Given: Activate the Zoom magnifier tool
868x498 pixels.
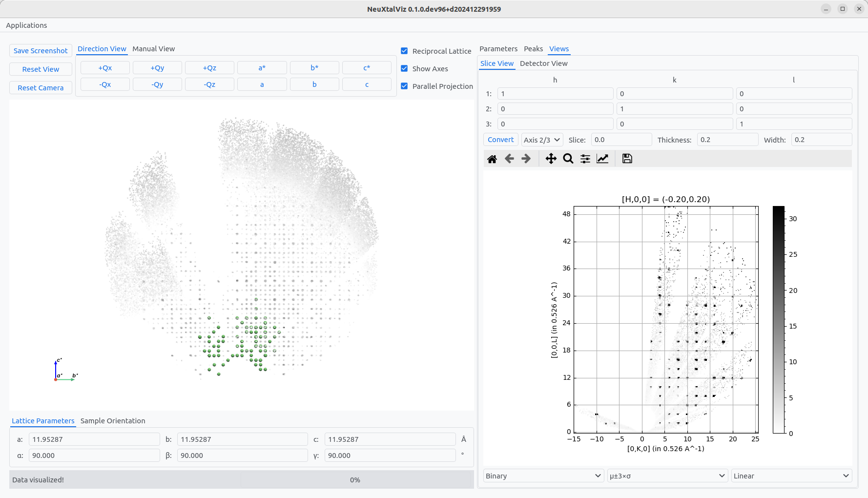Looking at the screenshot, I should click(x=568, y=159).
